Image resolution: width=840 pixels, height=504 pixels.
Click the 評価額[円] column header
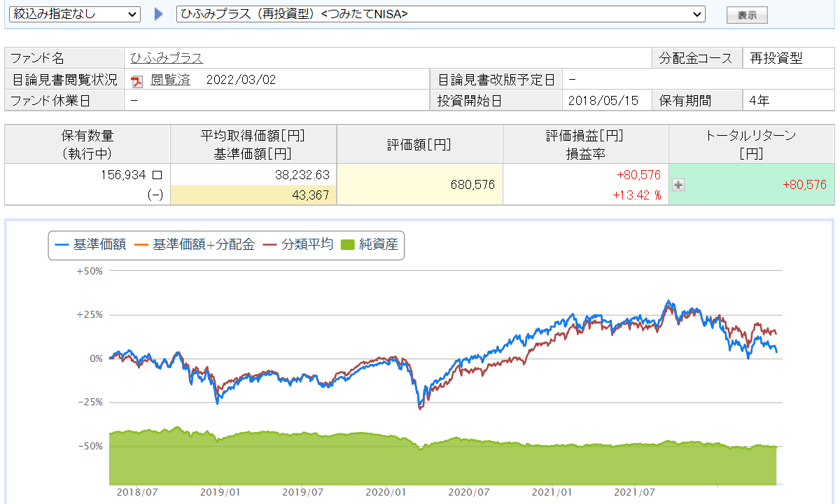click(x=420, y=144)
